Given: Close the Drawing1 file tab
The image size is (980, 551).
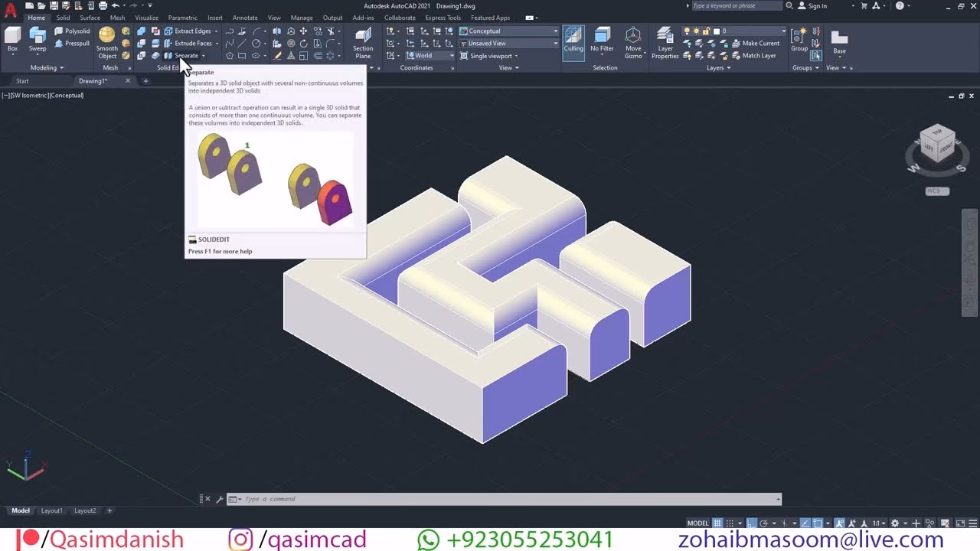Looking at the screenshot, I should [x=128, y=81].
